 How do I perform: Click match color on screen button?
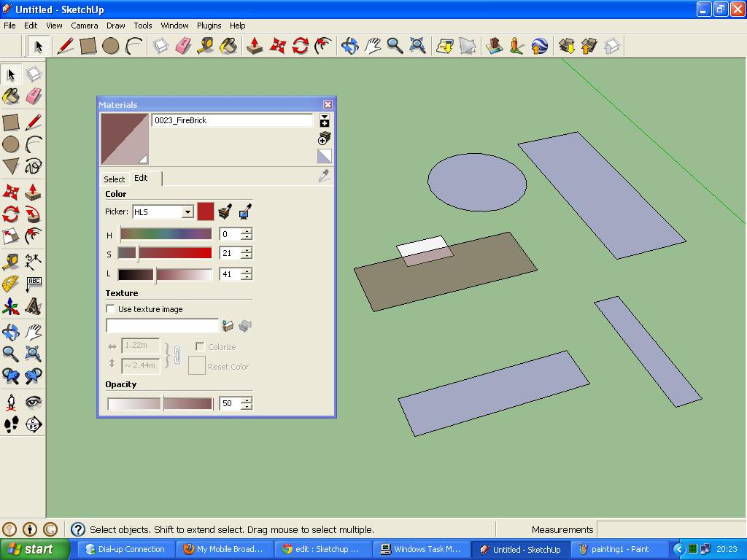(x=245, y=211)
